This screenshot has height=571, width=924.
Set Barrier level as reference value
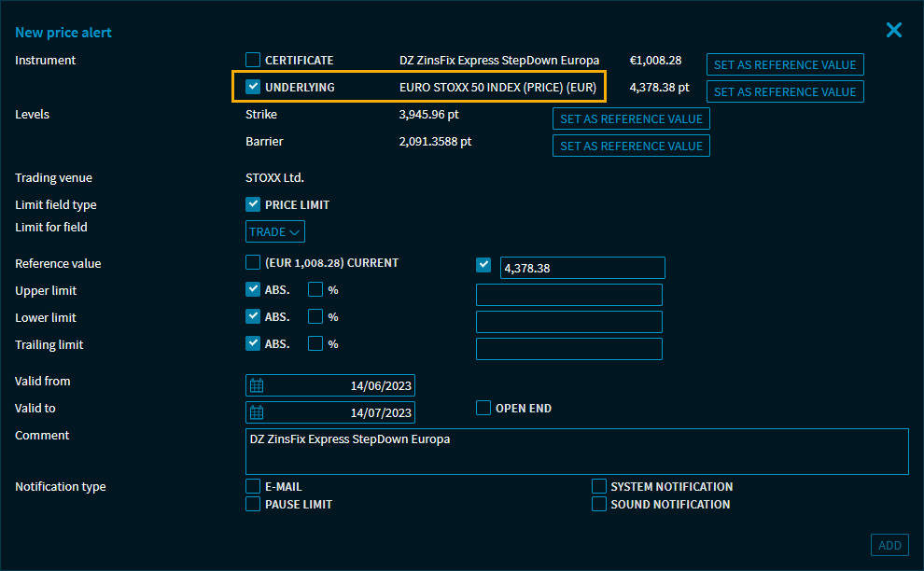tap(631, 146)
